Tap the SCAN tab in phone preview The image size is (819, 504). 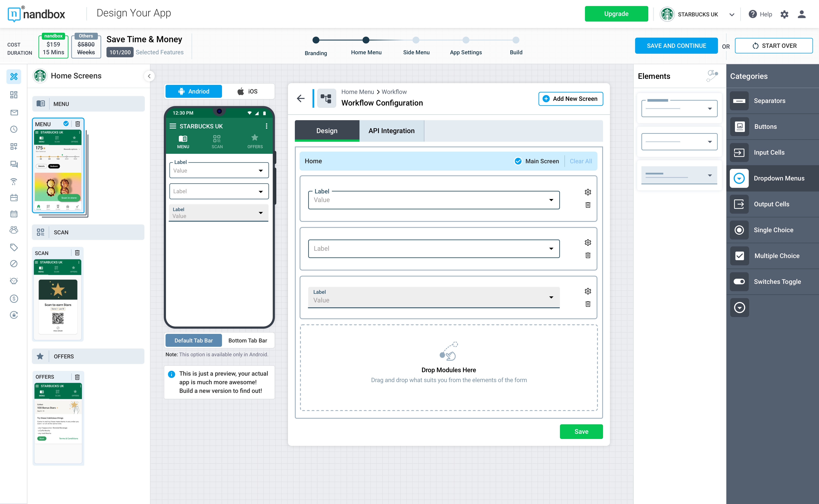click(x=217, y=142)
